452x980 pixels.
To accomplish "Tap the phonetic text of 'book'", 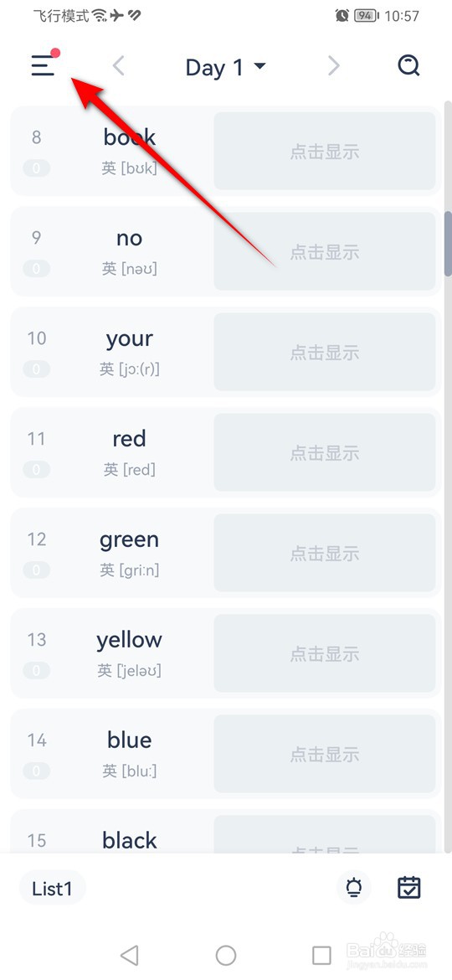I will click(129, 168).
